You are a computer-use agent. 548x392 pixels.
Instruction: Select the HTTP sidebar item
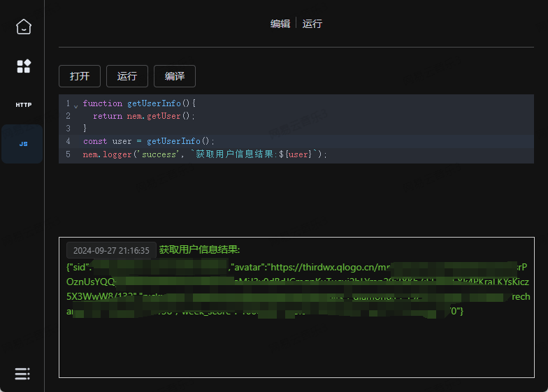coord(24,105)
